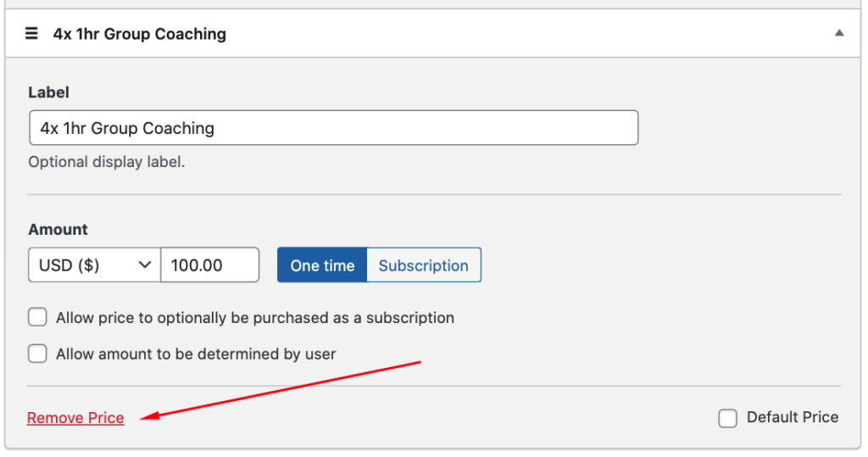868x457 pixels.
Task: Focus the Label text input field
Action: click(333, 128)
